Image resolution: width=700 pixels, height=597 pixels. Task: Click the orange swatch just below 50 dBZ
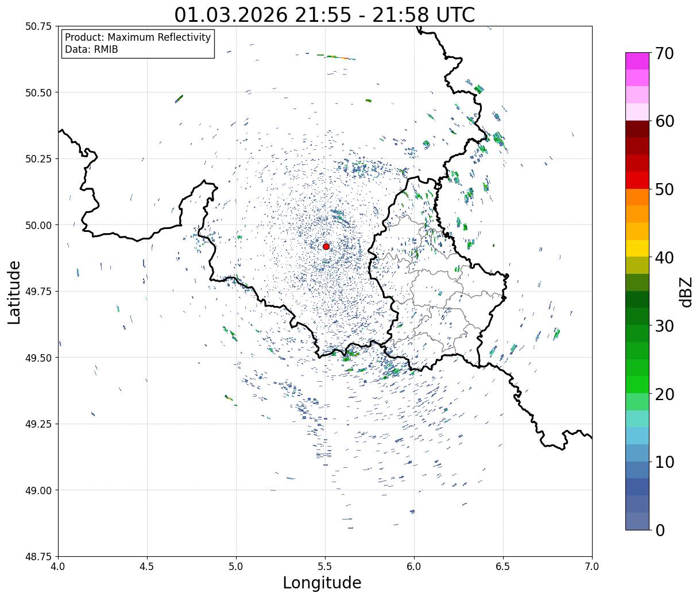(x=637, y=197)
